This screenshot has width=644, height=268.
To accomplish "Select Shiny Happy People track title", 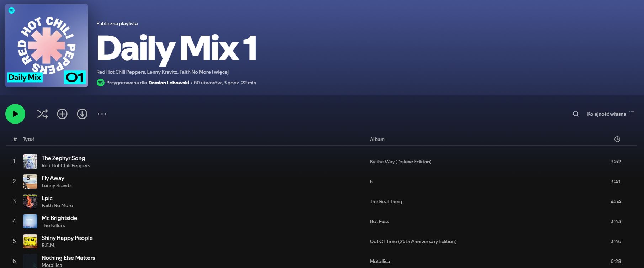I will (x=67, y=238).
